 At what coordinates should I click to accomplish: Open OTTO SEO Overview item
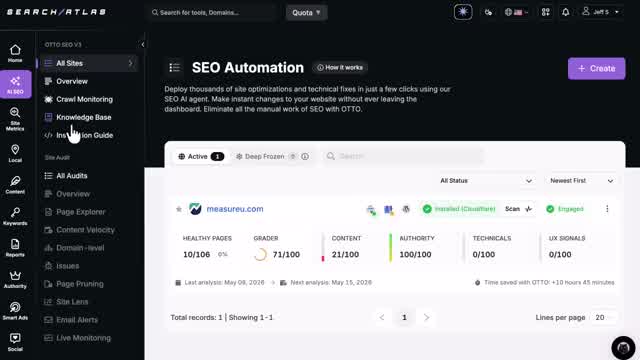click(x=72, y=81)
